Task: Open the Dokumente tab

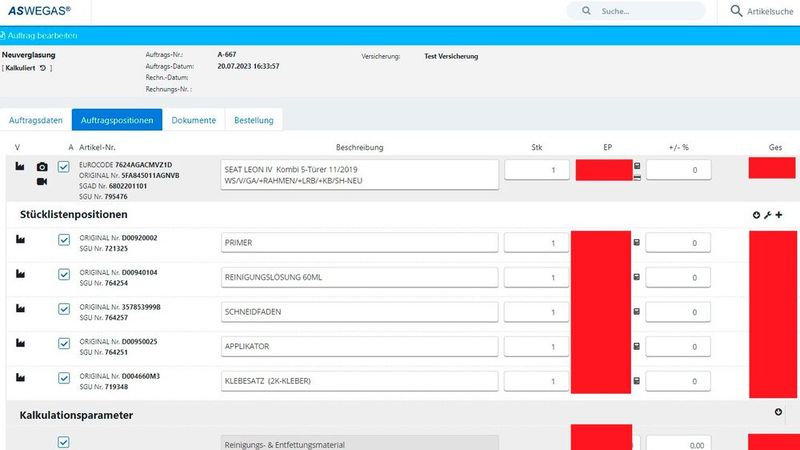Action: pyautogui.click(x=193, y=120)
